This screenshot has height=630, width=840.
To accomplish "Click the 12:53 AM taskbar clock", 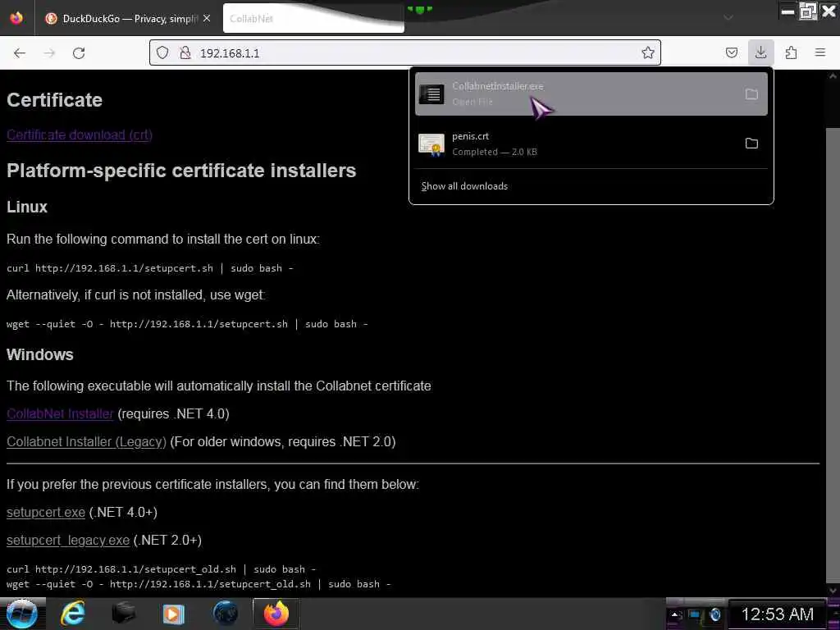I will pyautogui.click(x=778, y=614).
